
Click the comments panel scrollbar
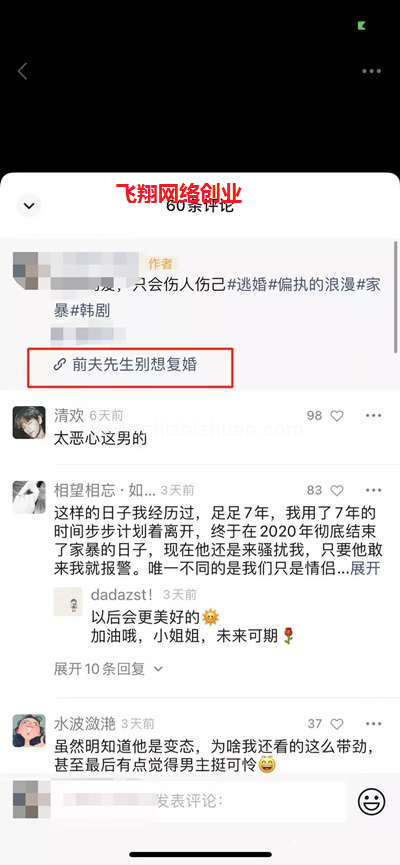point(395,296)
